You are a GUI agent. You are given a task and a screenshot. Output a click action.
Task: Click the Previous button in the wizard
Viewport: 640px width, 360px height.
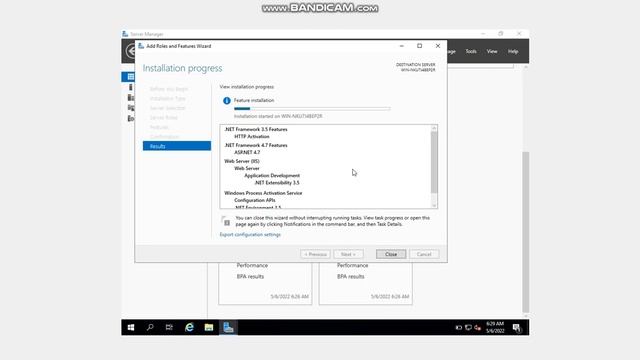(x=315, y=254)
